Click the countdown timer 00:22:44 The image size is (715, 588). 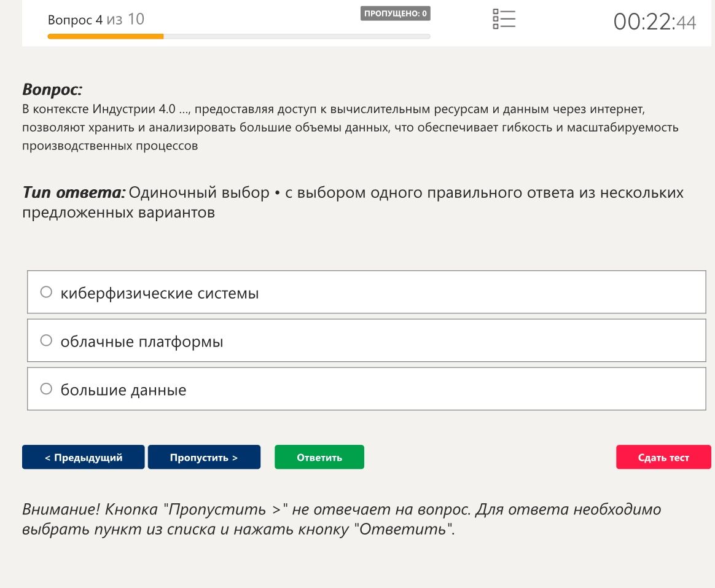tap(655, 22)
